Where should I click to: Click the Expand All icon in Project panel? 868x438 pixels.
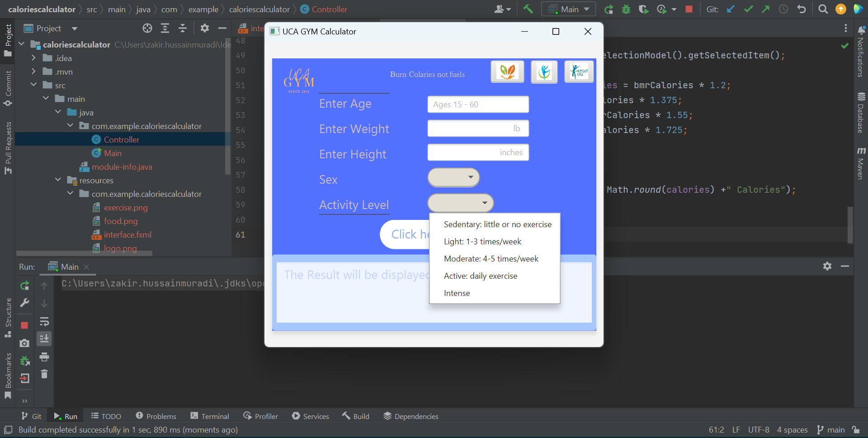165,29
